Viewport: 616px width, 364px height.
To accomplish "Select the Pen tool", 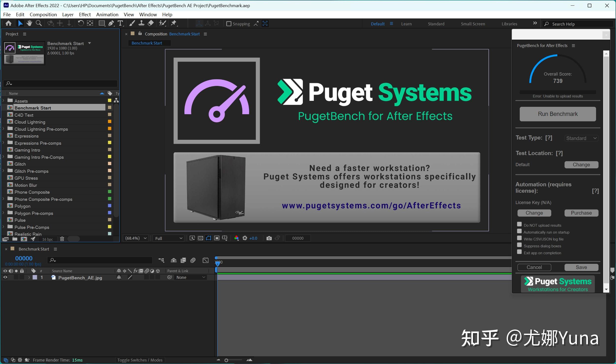I will pos(111,23).
